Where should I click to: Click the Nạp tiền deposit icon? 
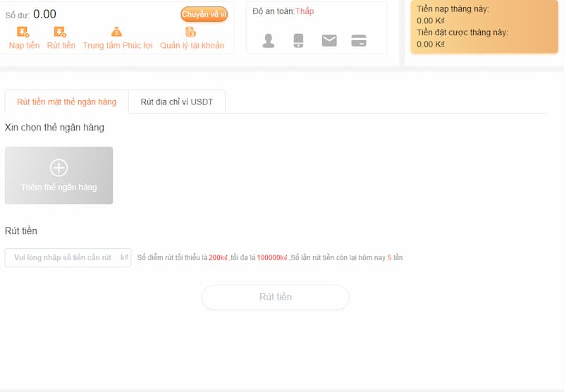pos(23,32)
